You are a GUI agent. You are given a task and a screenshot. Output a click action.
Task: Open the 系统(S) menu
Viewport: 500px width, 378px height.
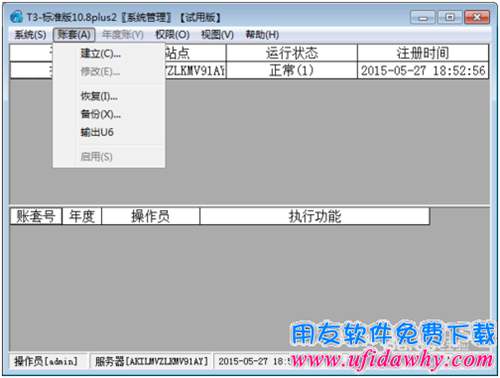[x=30, y=34]
